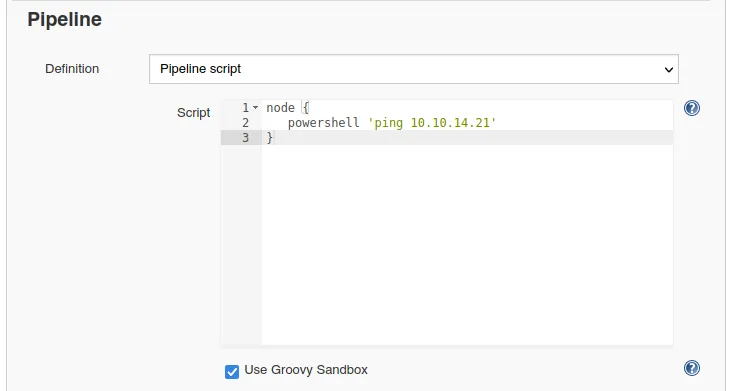731x391 pixels.
Task: Click the opening brace after node
Action: coord(305,108)
